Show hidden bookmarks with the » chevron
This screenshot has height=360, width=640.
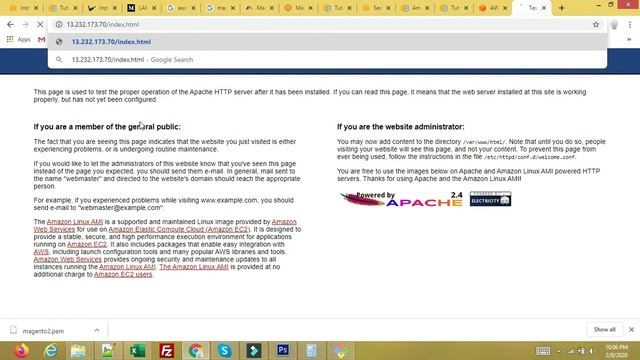629,40
